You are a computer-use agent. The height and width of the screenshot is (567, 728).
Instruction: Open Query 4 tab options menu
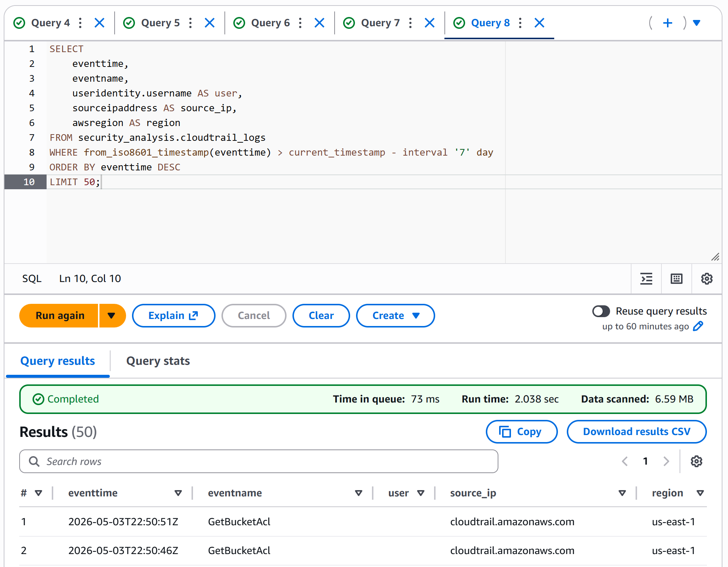(x=80, y=23)
